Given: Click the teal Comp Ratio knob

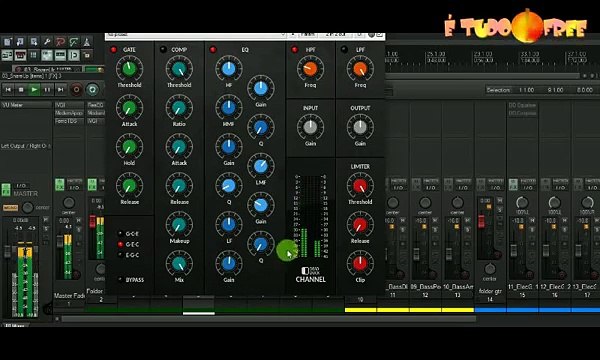Looking at the screenshot, I should 179,108.
